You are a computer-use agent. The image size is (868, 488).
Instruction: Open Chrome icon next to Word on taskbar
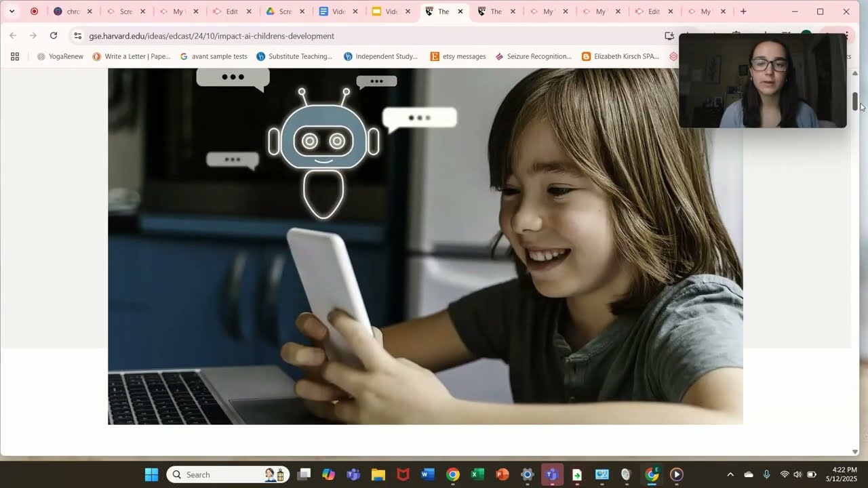point(452,474)
